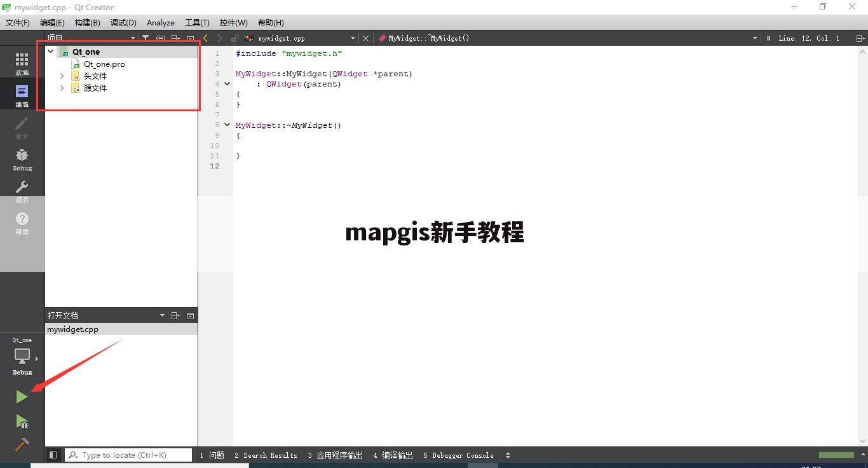
Task: Open the 工具(T) menu
Action: click(196, 22)
